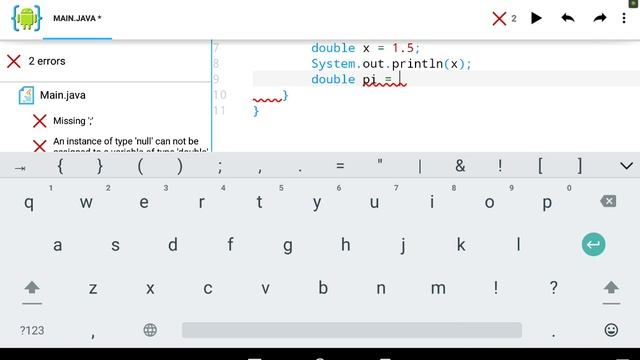Tap the left shift key
The height and width of the screenshot is (360, 640).
pyautogui.click(x=32, y=288)
